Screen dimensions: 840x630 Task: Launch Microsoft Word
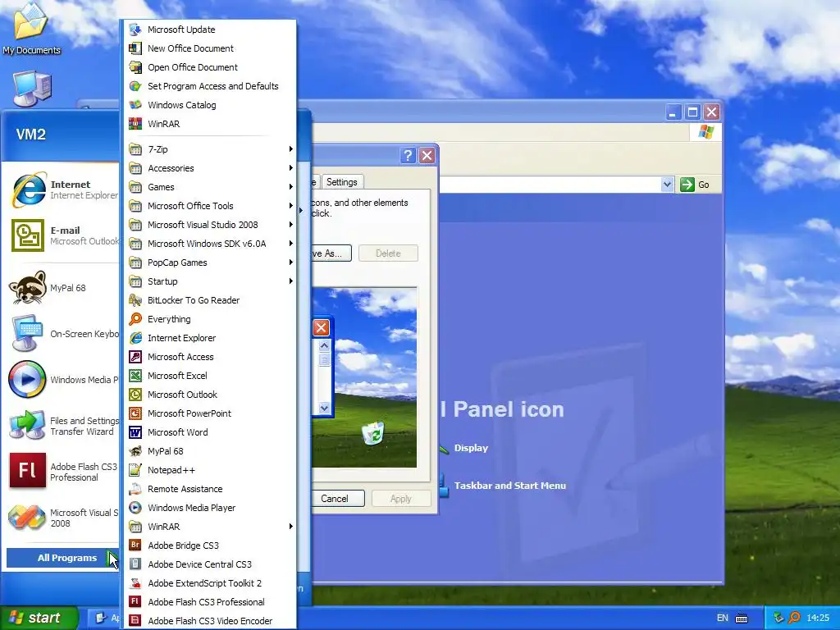point(210,432)
